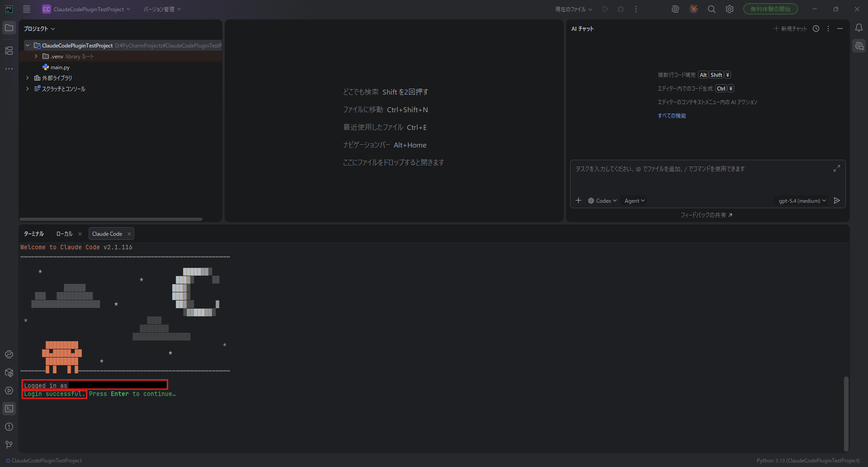Open the Codex agent selector dropdown

[603, 201]
